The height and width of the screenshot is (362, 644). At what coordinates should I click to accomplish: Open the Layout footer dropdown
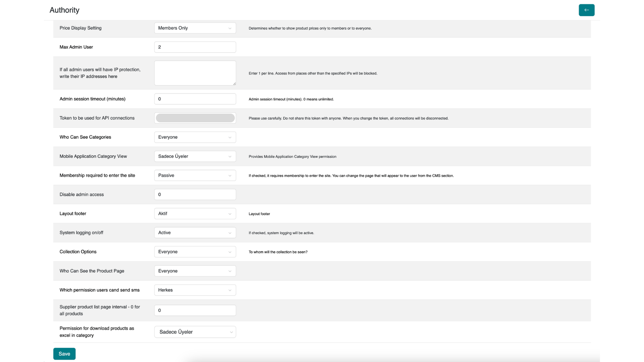[195, 214]
